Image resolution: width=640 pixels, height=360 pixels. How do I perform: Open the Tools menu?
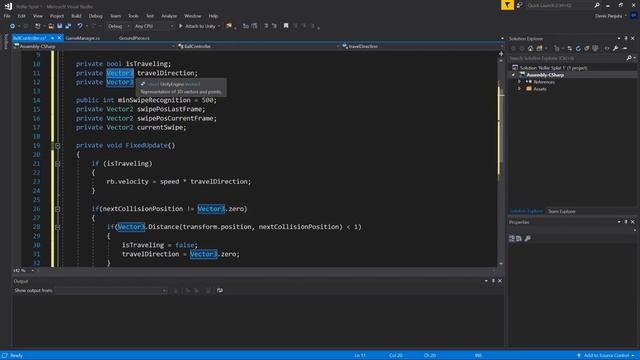[133, 16]
